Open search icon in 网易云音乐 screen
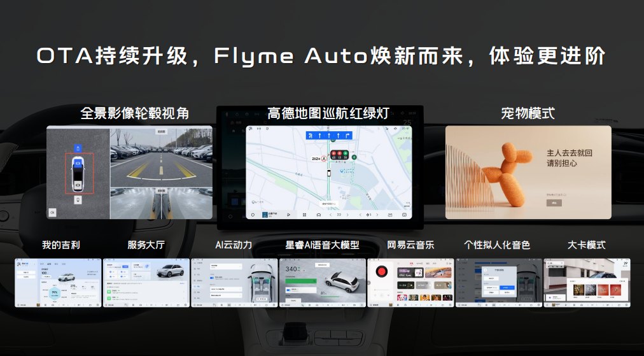The image size is (644, 356). pos(447,264)
